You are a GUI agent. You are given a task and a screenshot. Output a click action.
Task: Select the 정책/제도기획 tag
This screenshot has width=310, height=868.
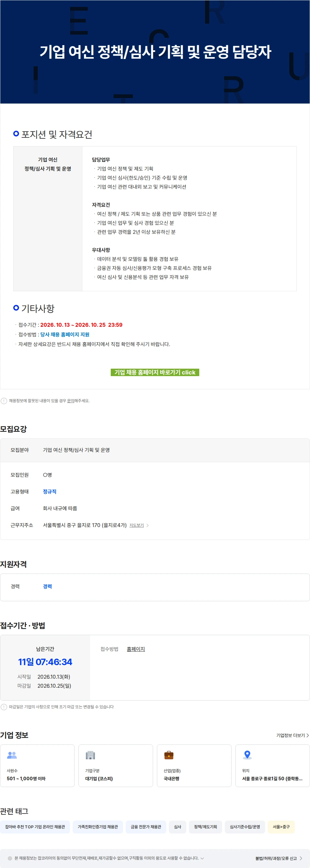click(x=205, y=827)
